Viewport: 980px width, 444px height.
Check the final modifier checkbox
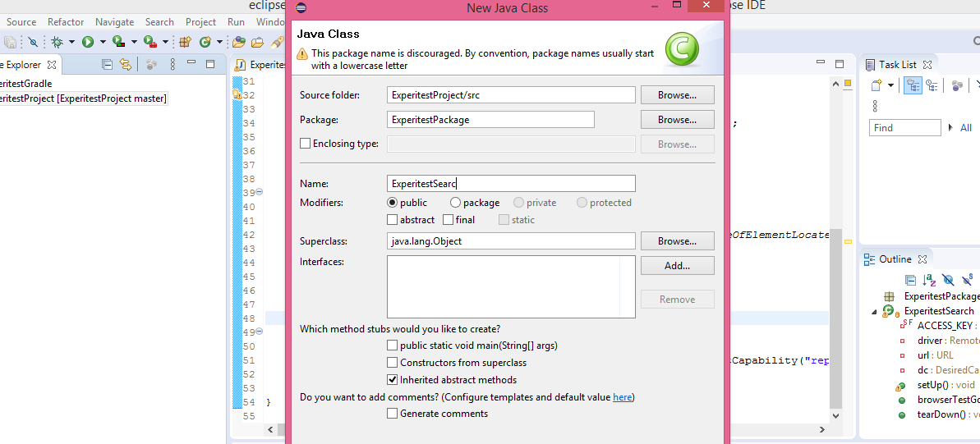click(x=449, y=220)
